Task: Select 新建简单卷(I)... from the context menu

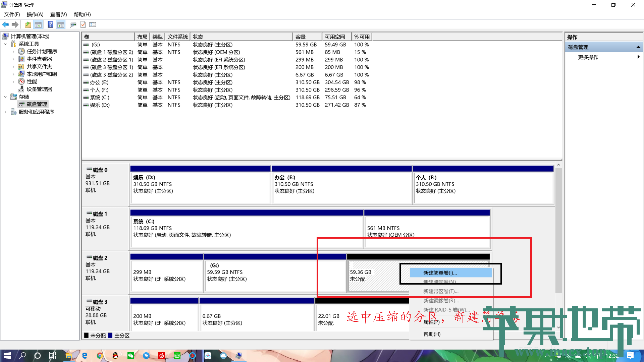Action: (x=440, y=273)
